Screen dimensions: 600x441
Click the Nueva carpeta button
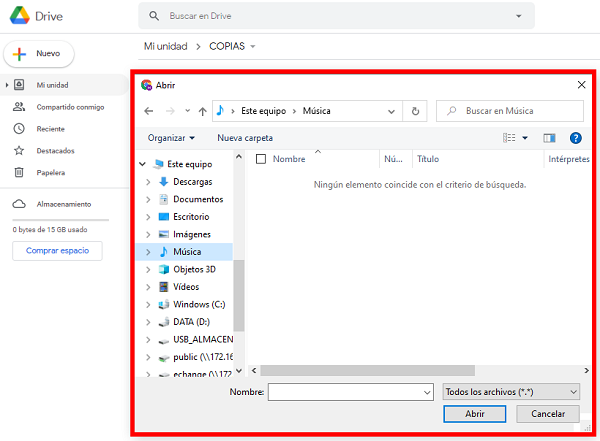(245, 138)
